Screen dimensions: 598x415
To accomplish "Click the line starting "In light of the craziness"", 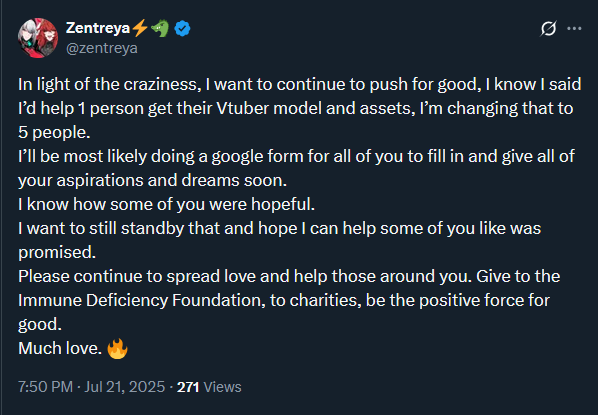I will click(299, 84).
